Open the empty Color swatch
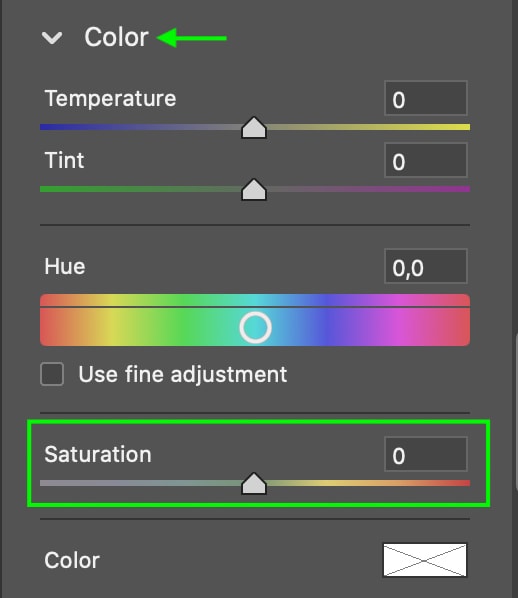The width and height of the screenshot is (518, 598). (425, 560)
